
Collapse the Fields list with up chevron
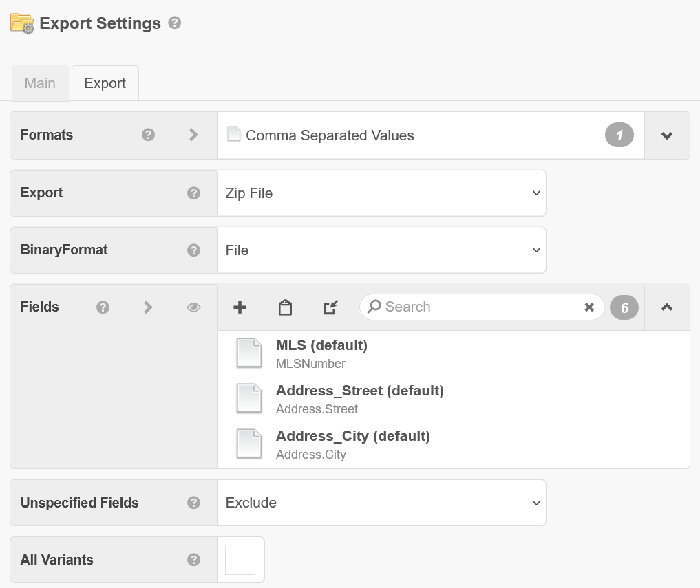(667, 307)
